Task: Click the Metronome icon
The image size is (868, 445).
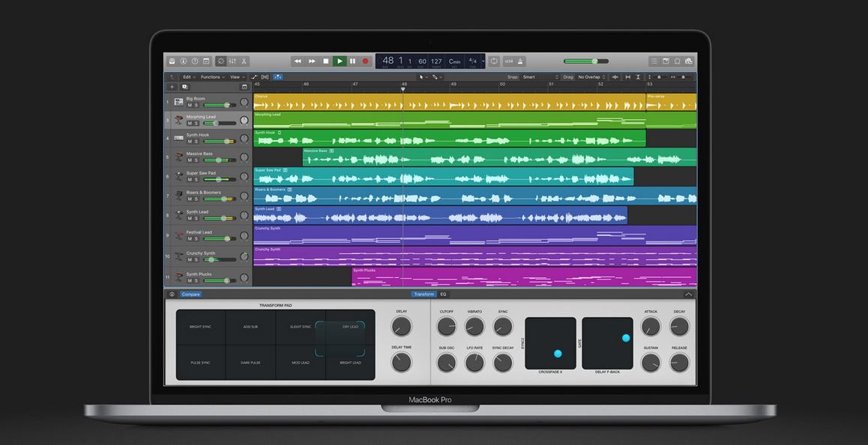Action: (x=520, y=61)
